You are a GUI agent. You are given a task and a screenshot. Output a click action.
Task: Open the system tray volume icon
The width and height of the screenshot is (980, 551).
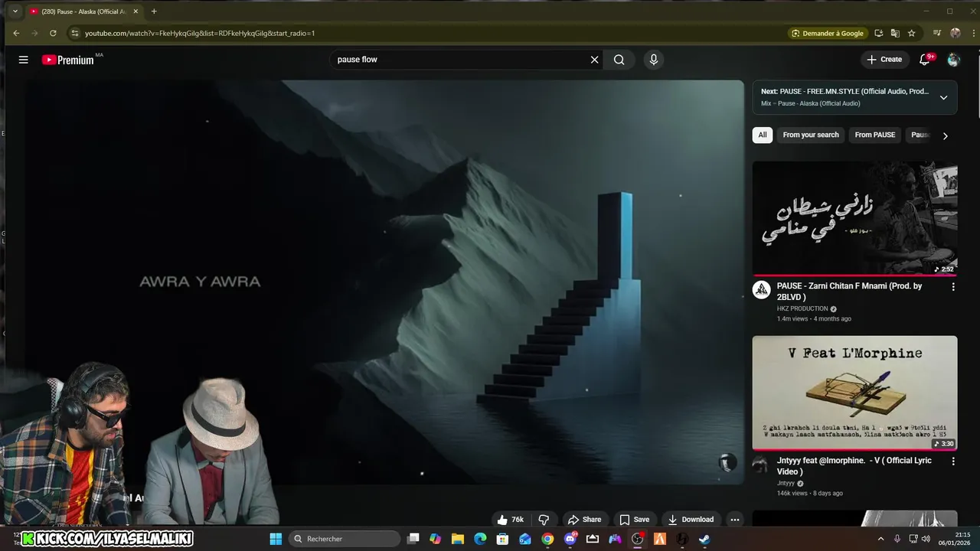click(926, 539)
